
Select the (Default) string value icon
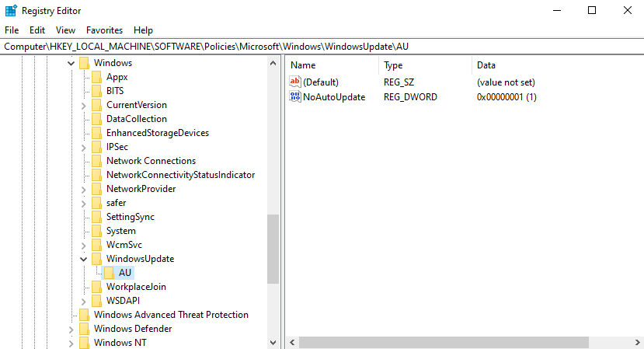[295, 82]
